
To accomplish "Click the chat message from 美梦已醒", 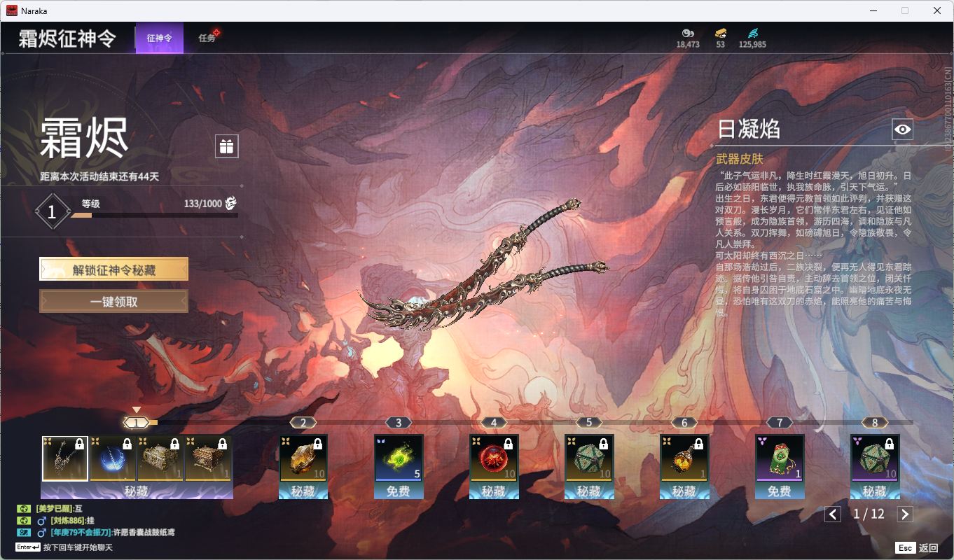I will [60, 509].
